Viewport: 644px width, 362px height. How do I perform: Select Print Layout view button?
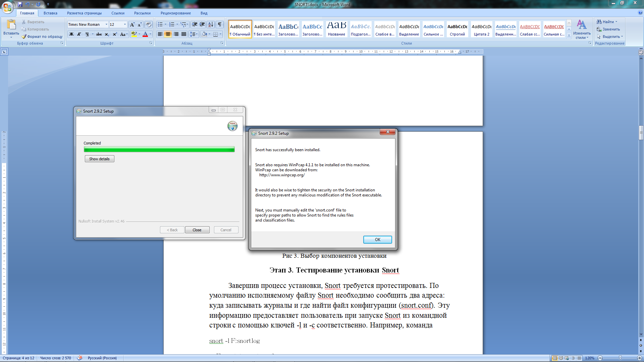[555, 358]
